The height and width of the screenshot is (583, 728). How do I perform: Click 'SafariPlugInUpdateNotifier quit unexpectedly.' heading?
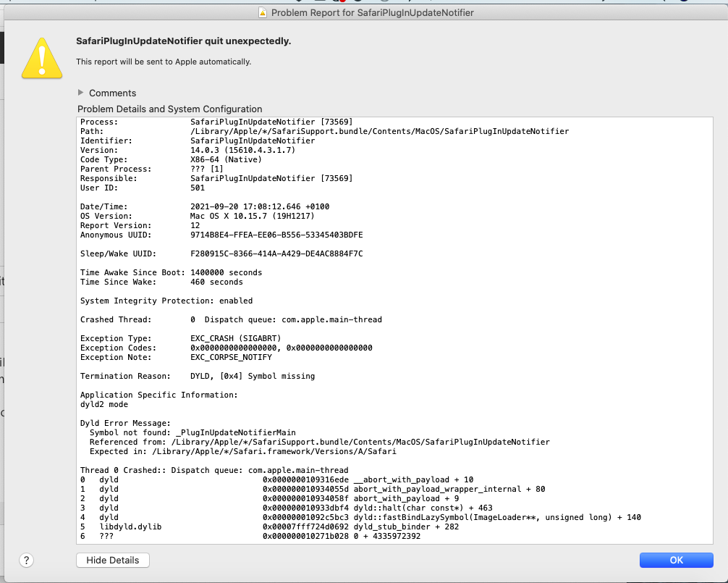pyautogui.click(x=183, y=41)
